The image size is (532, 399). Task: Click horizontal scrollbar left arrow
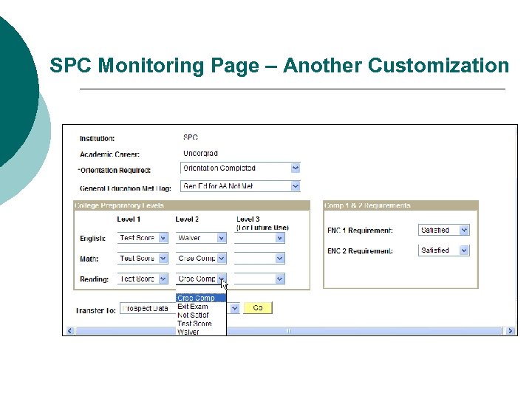click(70, 330)
